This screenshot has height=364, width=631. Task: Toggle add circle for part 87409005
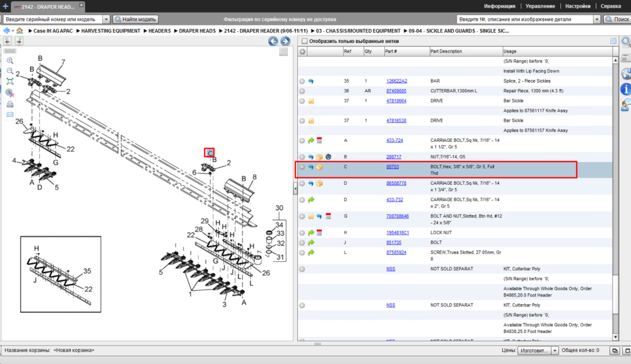coord(302,91)
